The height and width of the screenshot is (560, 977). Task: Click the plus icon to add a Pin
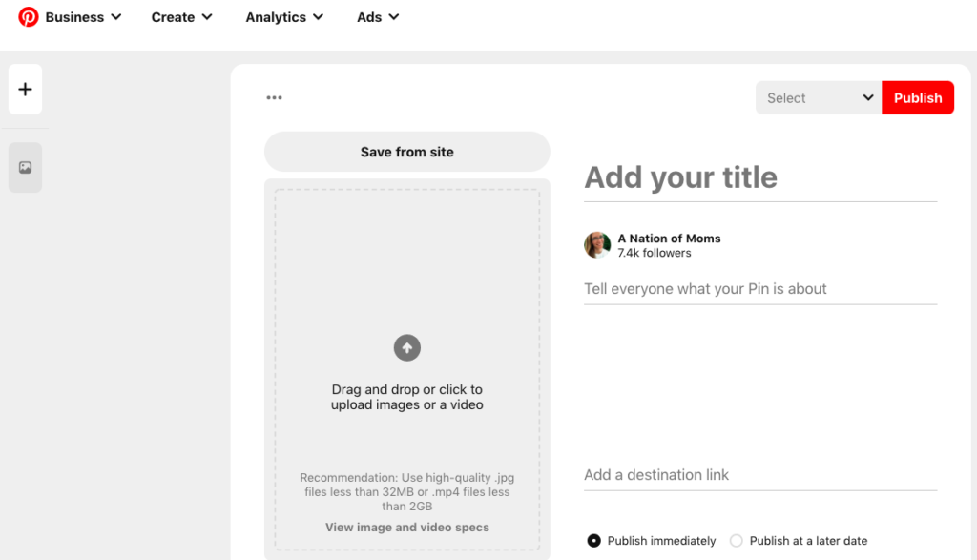[x=26, y=90]
